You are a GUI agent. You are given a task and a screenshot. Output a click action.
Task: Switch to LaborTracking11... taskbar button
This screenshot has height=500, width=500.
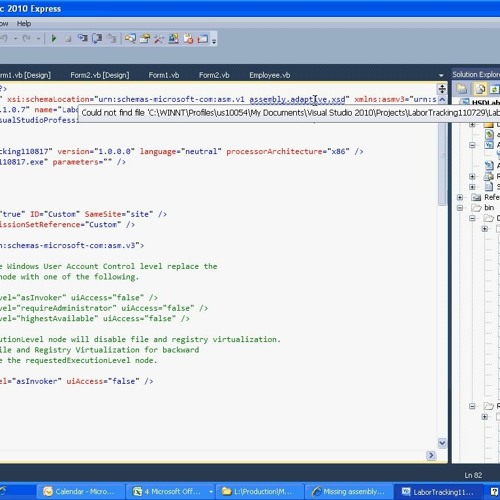pos(438,492)
